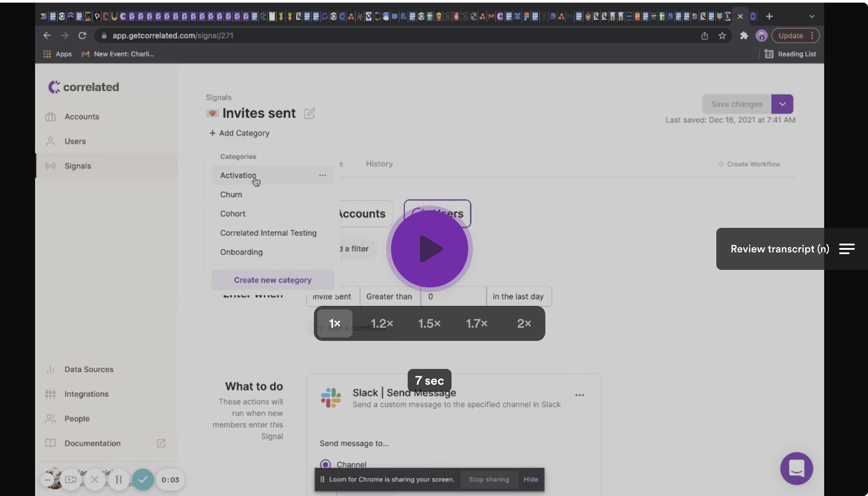Set playback speed to 1.2x

point(382,323)
